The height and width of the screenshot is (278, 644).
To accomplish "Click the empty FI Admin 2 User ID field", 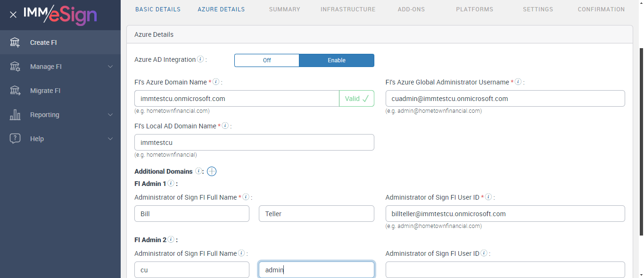I will tap(505, 270).
